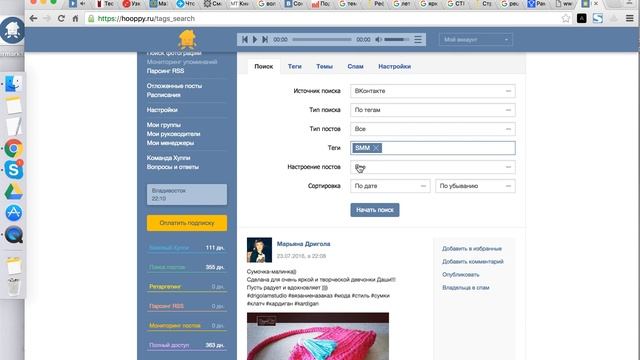The image size is (640, 360).
Task: Reload the hooppy.ru page
Action: (x=61, y=18)
